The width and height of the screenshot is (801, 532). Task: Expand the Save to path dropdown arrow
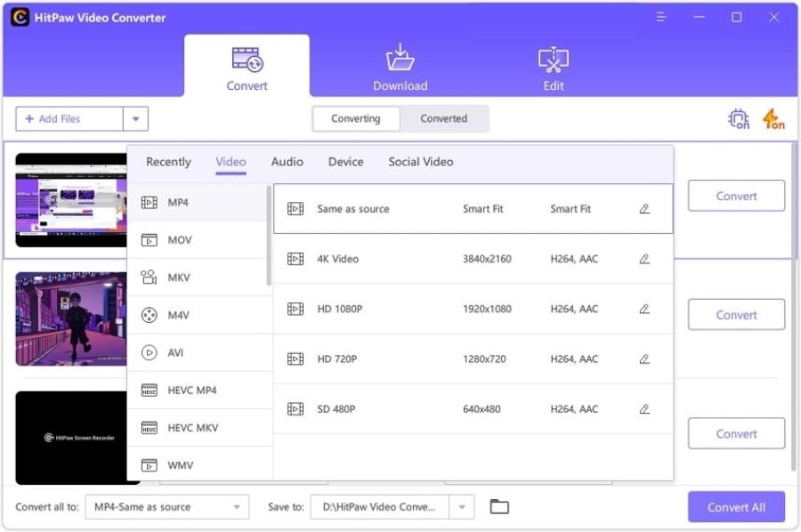coord(462,507)
